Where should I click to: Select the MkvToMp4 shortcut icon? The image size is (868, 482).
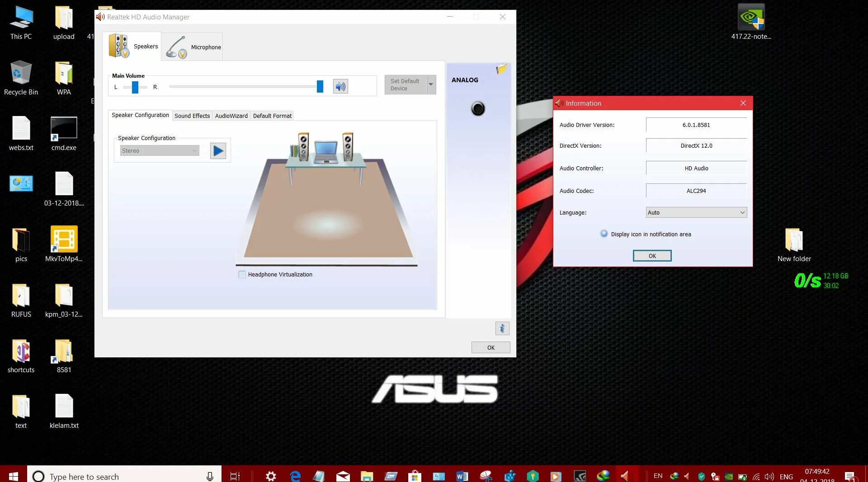(64, 244)
